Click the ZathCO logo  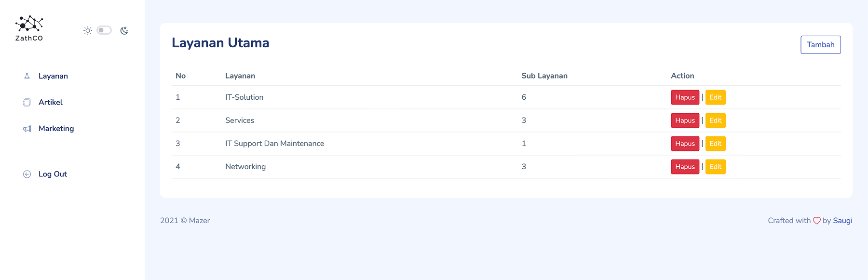(29, 28)
